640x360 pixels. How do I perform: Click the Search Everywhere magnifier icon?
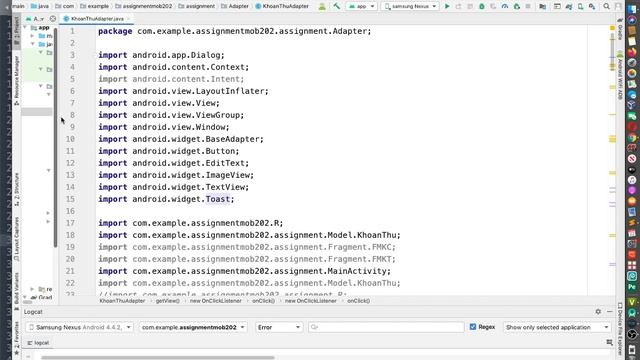point(607,7)
